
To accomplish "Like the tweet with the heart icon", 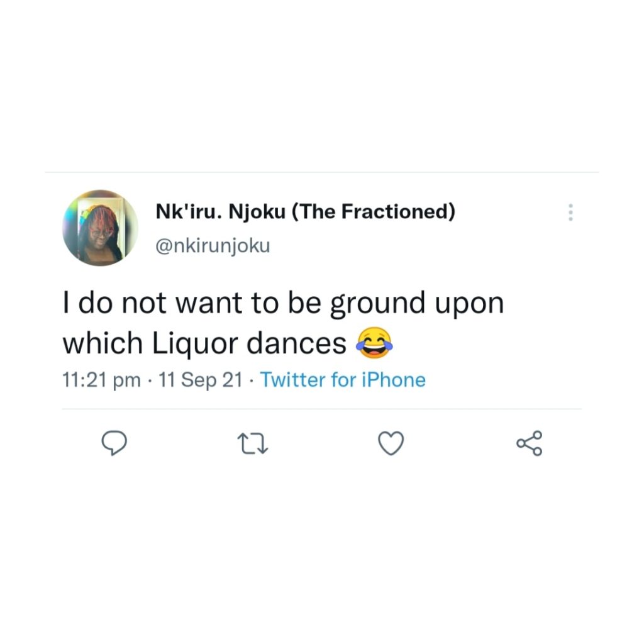I will (x=391, y=443).
